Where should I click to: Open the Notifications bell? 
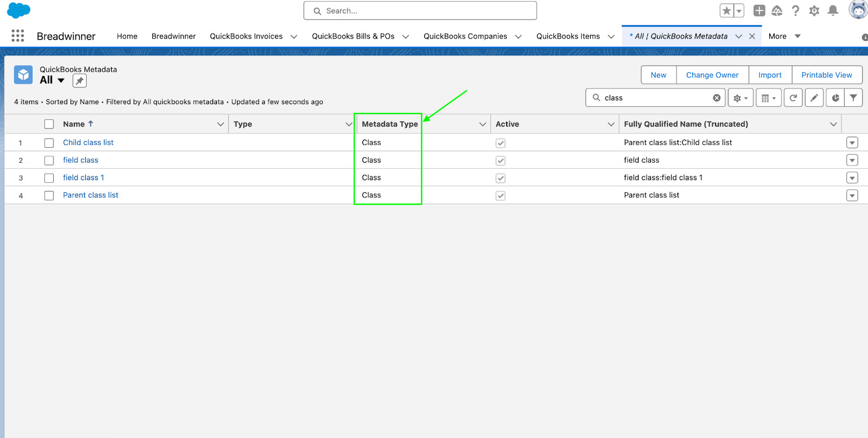pyautogui.click(x=833, y=10)
